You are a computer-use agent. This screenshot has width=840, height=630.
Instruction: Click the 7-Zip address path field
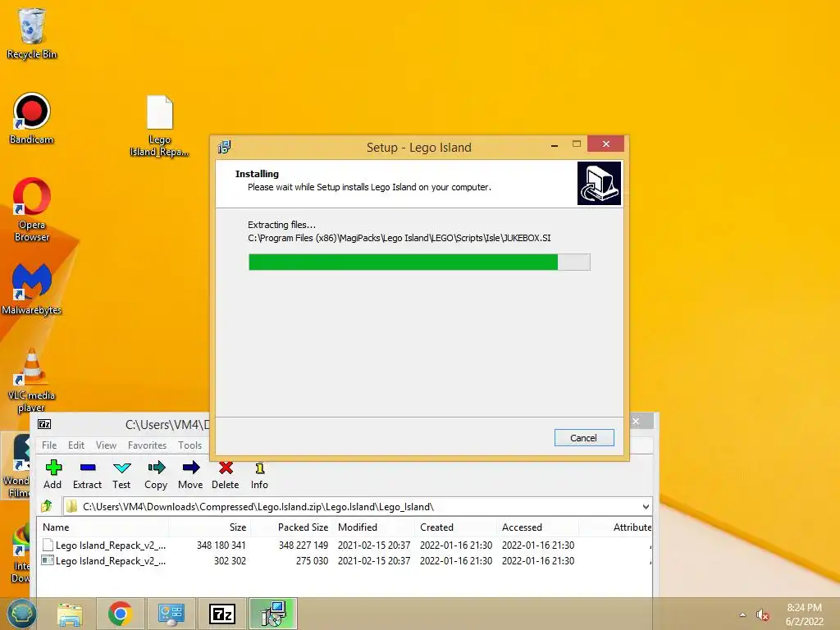coord(354,506)
